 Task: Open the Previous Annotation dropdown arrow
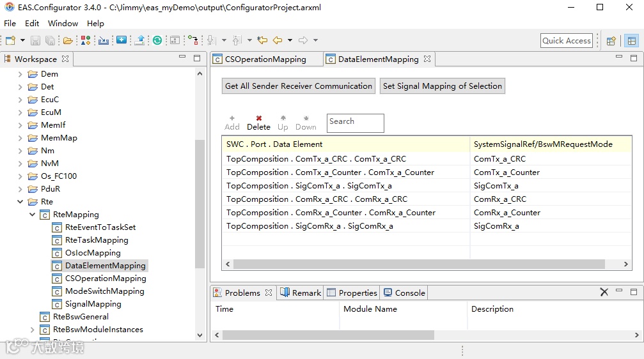[x=249, y=40]
